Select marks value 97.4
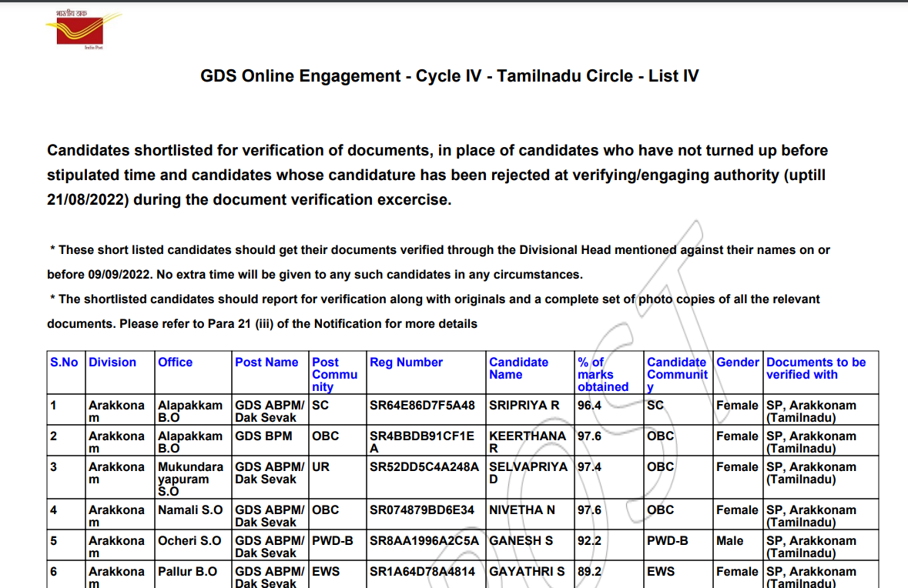This screenshot has width=908, height=588. click(589, 467)
